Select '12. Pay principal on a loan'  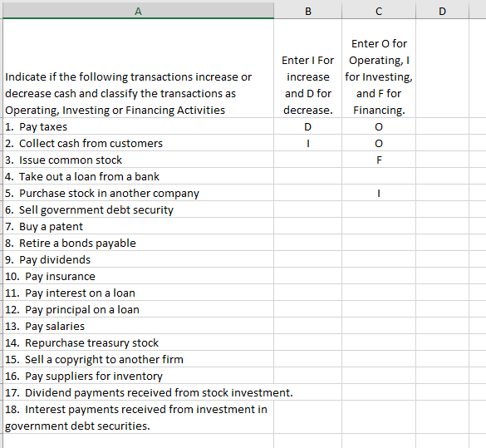click(138, 309)
